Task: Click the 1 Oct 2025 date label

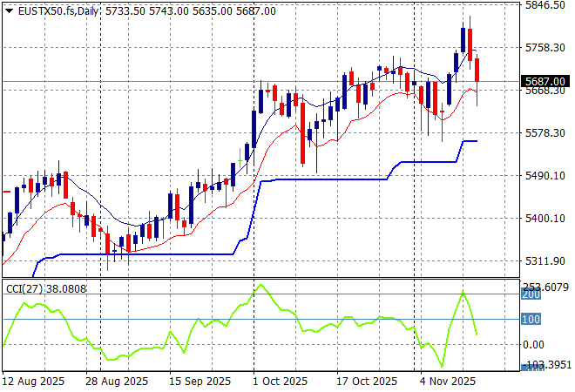Action: click(x=280, y=382)
